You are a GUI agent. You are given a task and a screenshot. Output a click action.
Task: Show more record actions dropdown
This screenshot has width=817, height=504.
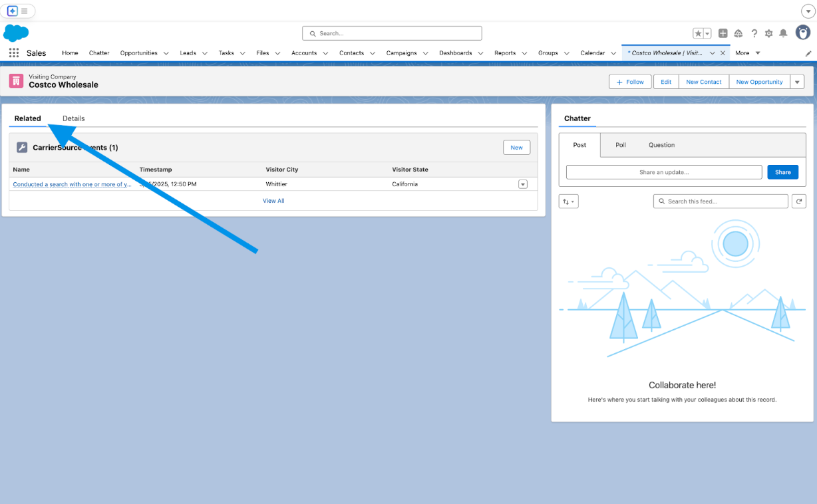click(x=797, y=82)
